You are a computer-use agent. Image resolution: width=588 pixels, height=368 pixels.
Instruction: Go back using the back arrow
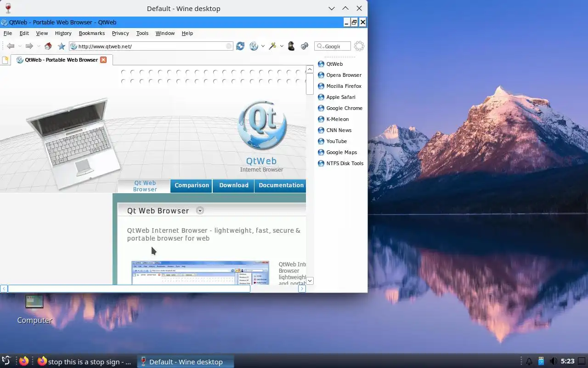pyautogui.click(x=11, y=46)
